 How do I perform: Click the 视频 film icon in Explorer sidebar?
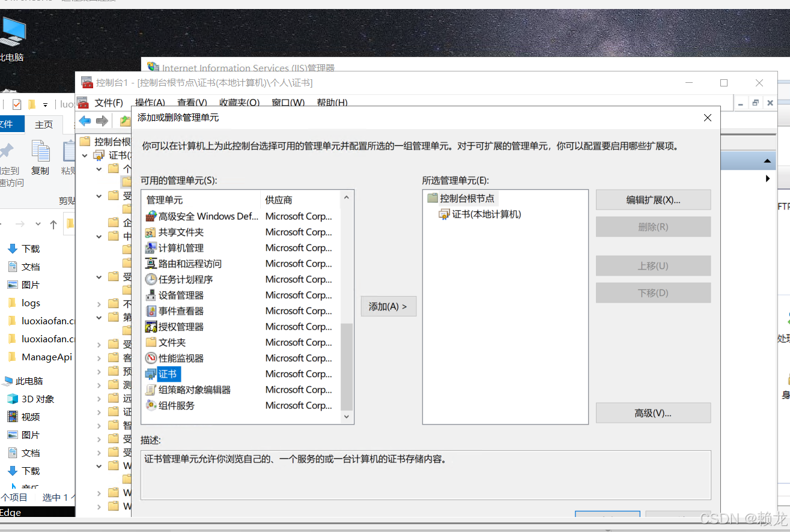tap(13, 417)
